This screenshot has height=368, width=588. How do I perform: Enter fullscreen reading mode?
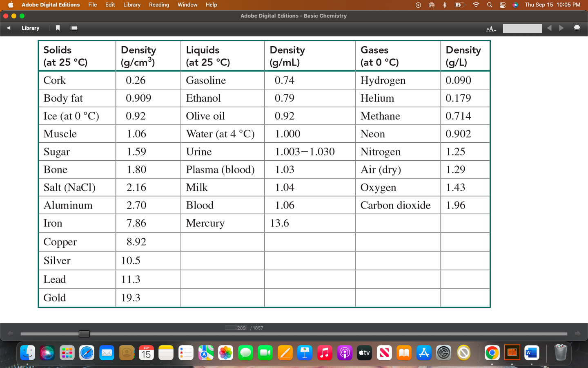click(577, 27)
